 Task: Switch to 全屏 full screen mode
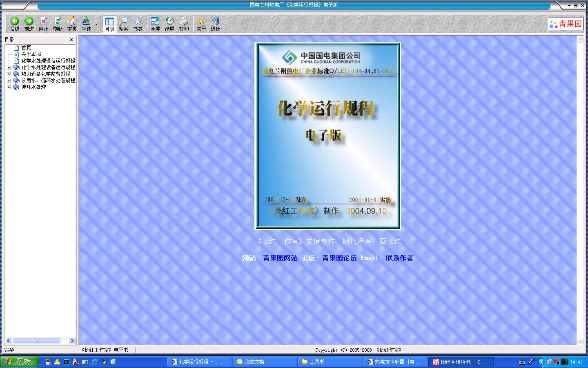[155, 24]
